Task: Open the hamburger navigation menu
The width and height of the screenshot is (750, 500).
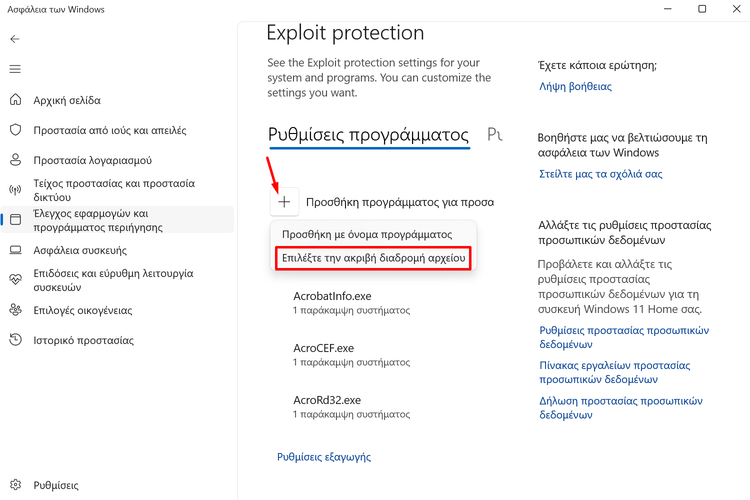Action: coord(15,69)
